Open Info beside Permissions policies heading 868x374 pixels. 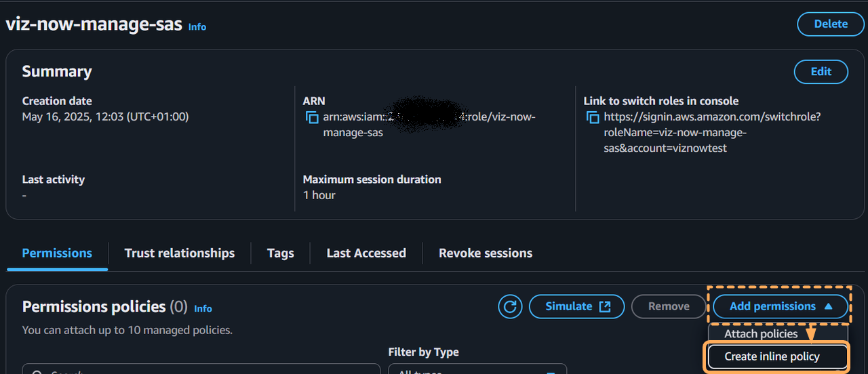203,308
